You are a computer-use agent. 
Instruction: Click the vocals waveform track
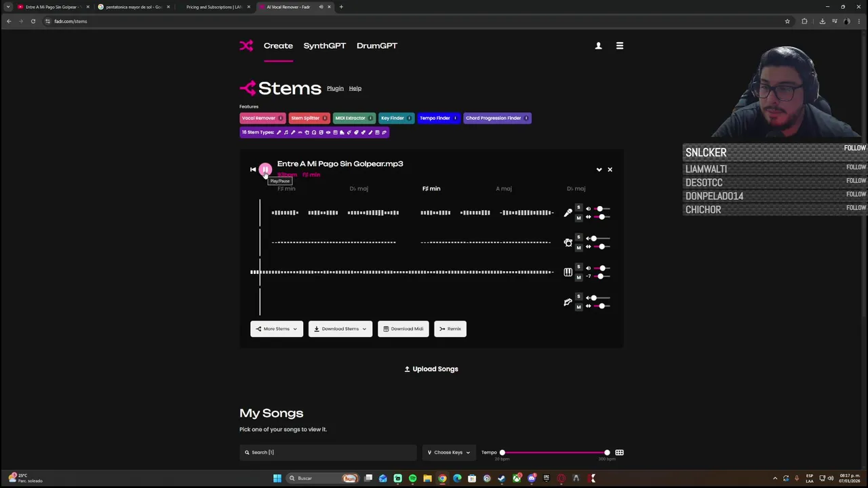pos(412,213)
